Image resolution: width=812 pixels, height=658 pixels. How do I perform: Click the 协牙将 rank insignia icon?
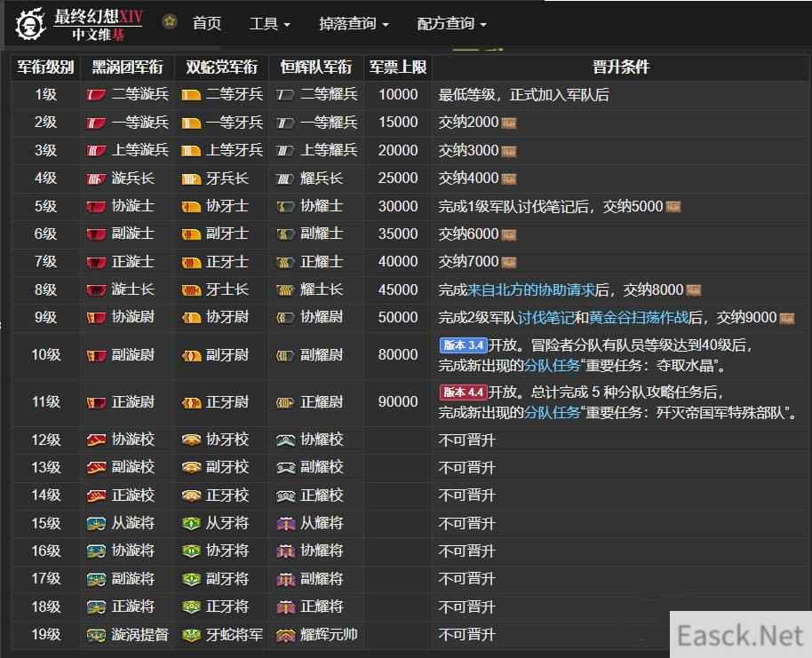pyautogui.click(x=191, y=551)
